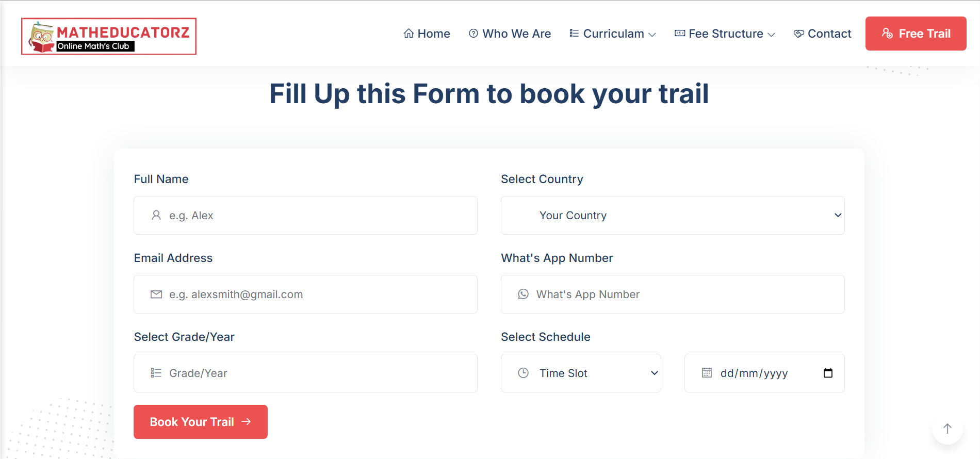Open the Contact page link
This screenshot has width=980, height=459.
[x=829, y=34]
